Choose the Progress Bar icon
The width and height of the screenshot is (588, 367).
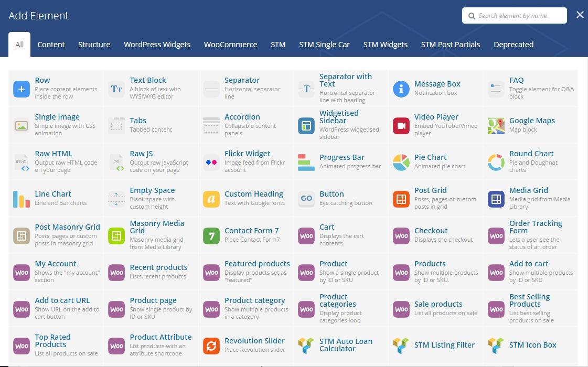(x=306, y=163)
